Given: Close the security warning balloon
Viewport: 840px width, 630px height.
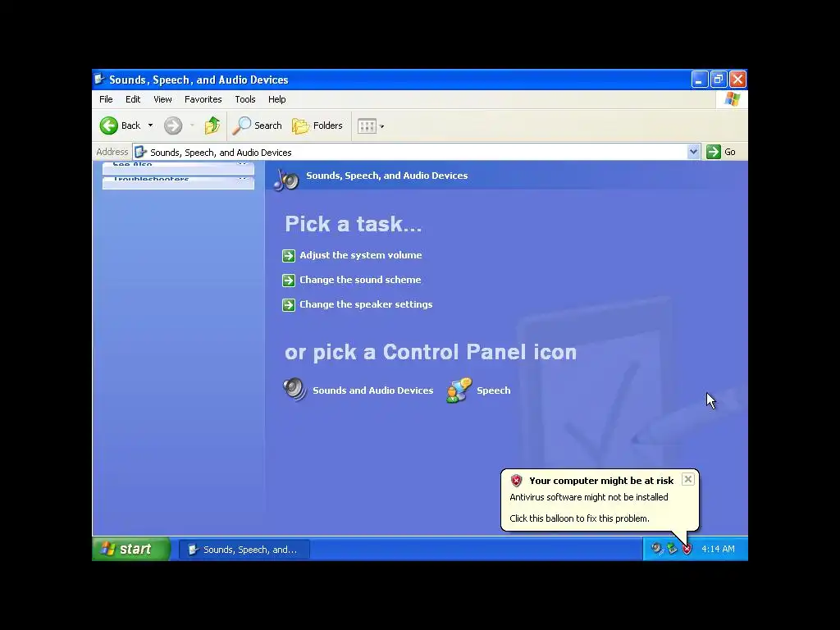Looking at the screenshot, I should coord(688,479).
